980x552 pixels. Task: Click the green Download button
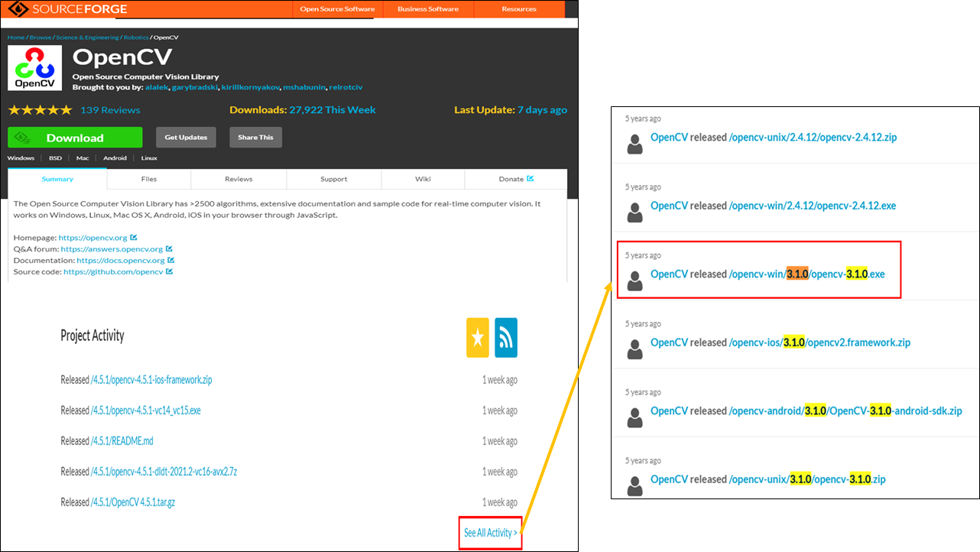[x=75, y=138]
